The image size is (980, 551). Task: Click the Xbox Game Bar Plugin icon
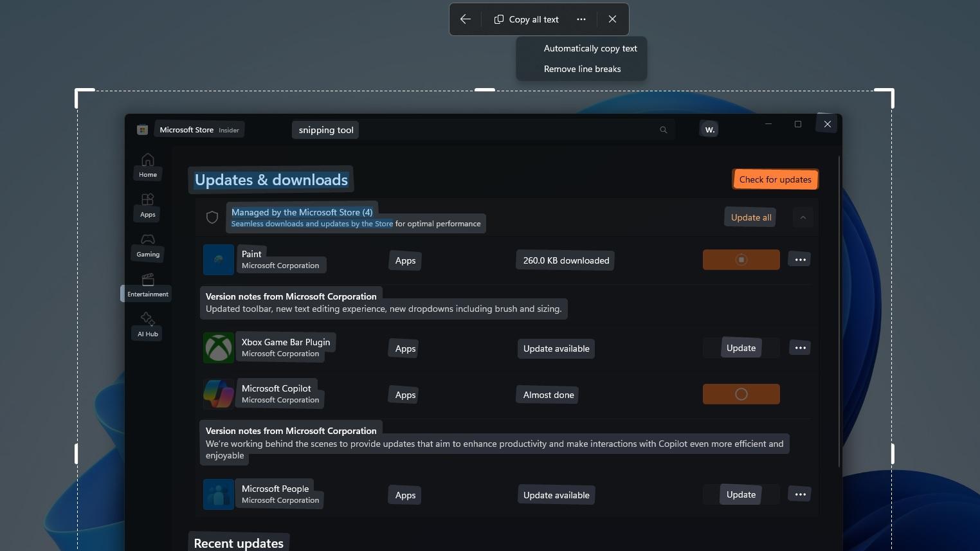point(219,348)
